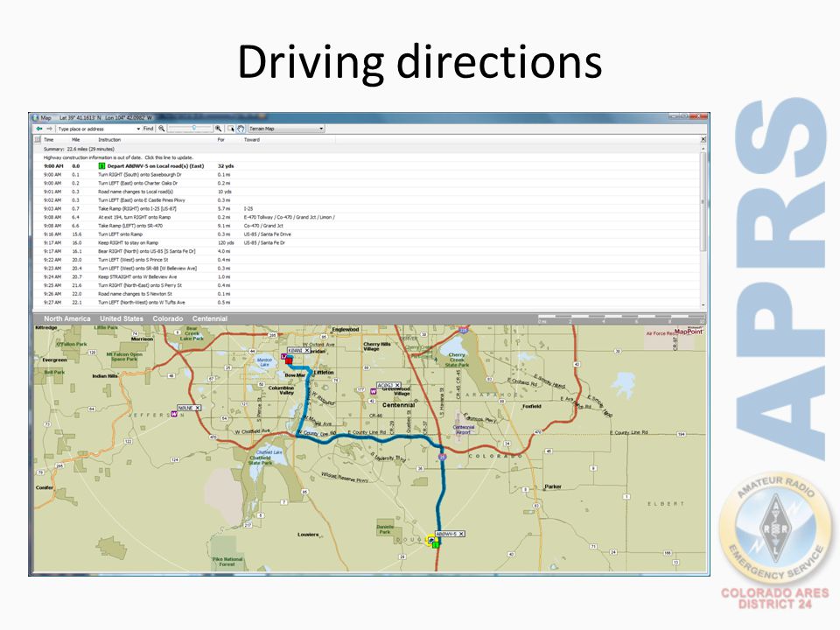
Task: Click the Mile column header
Action: pyautogui.click(x=75, y=140)
